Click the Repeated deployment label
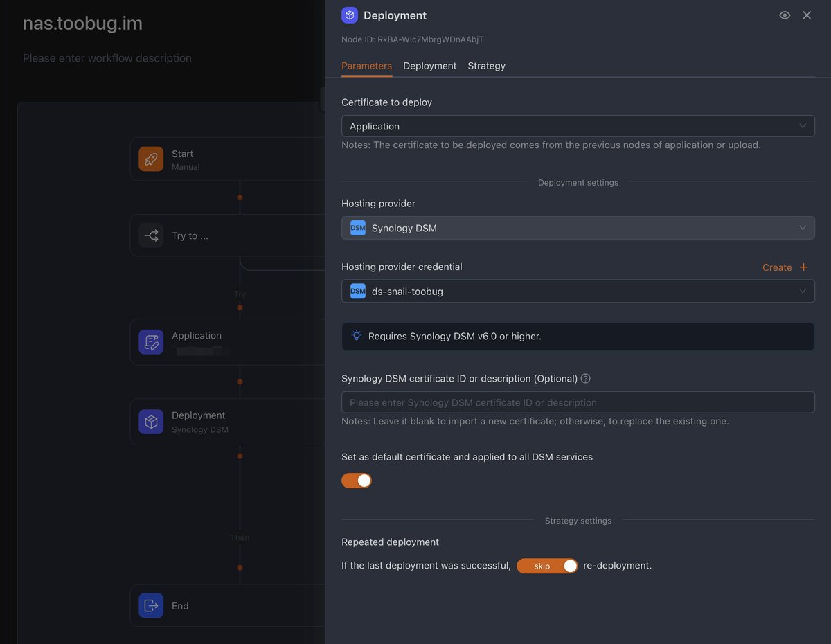 [390, 542]
